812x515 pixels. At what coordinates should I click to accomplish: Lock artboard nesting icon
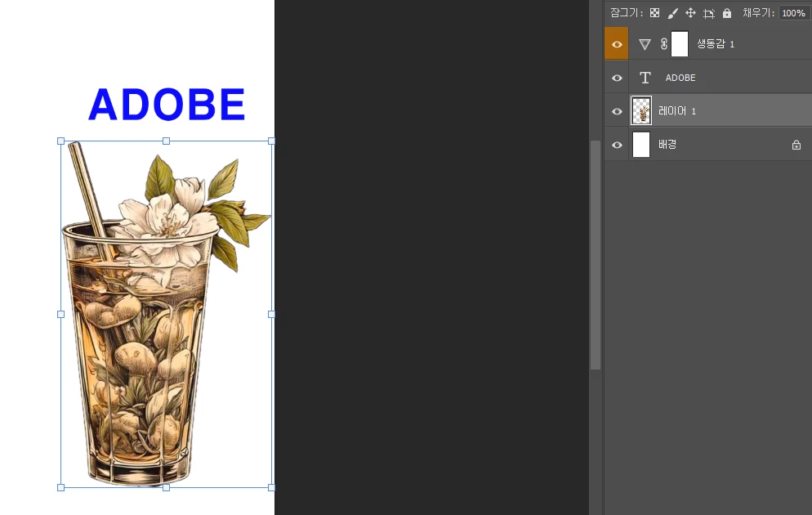pos(709,13)
